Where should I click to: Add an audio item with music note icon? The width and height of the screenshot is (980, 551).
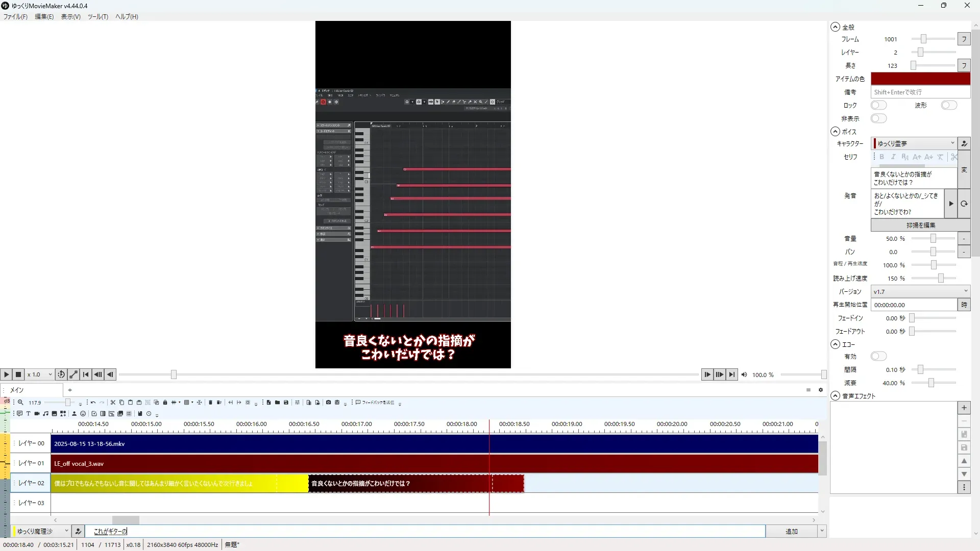(45, 414)
